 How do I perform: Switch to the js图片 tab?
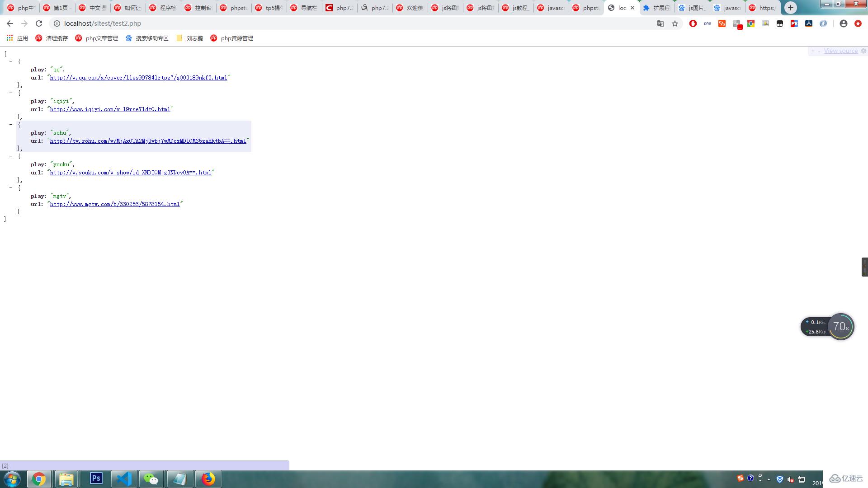(692, 8)
